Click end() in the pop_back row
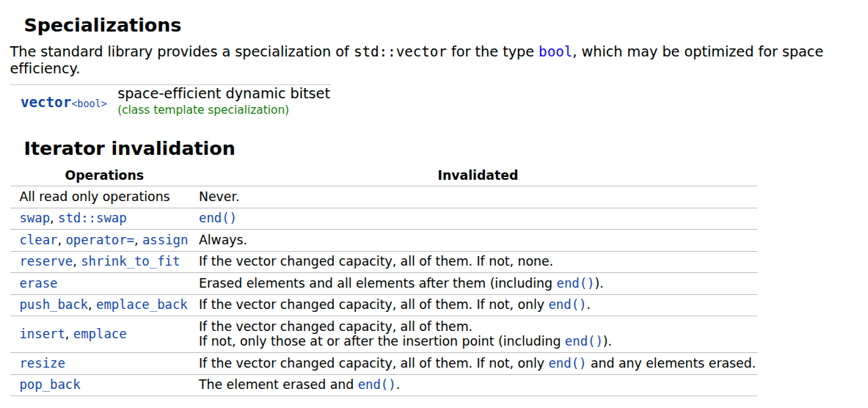The image size is (868, 408). [376, 385]
